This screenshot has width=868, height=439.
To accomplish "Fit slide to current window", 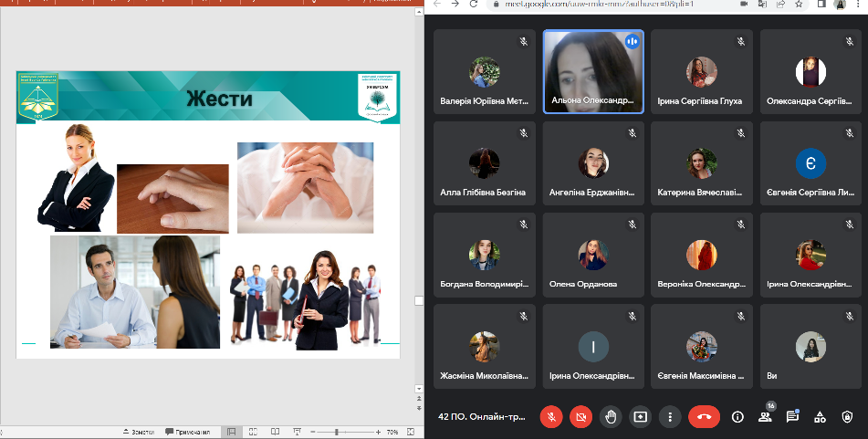I will click(x=411, y=432).
